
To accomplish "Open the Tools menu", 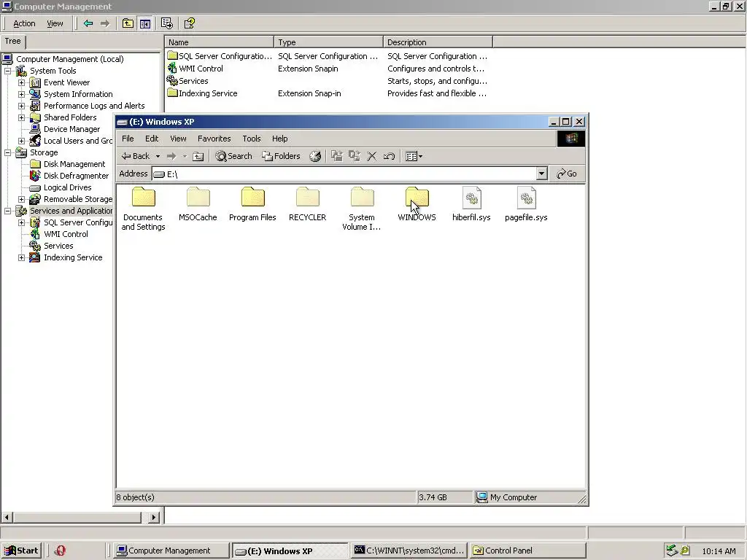I will point(252,139).
